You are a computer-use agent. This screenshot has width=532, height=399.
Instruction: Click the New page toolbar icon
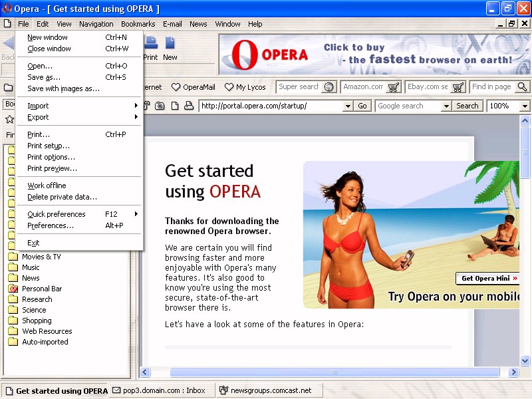click(x=170, y=44)
